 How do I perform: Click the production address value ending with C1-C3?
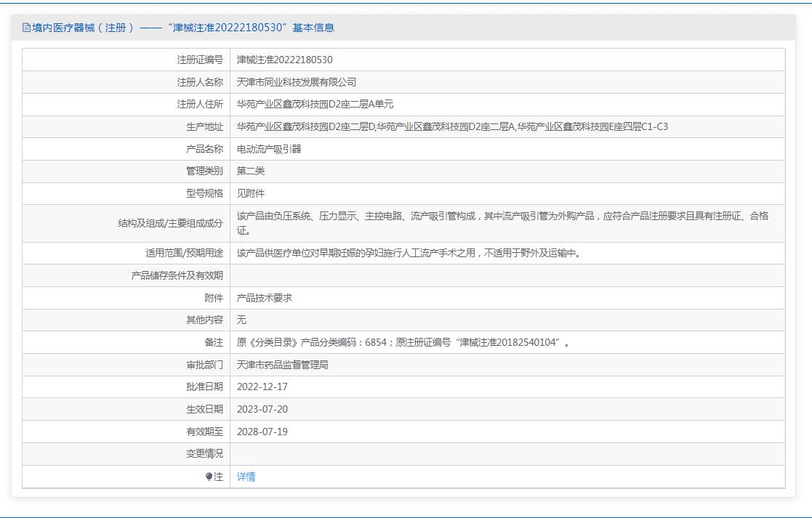click(451, 126)
